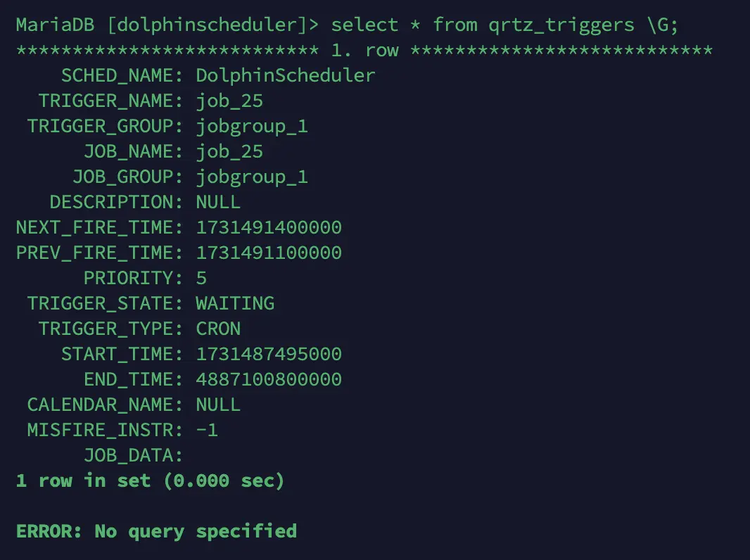The width and height of the screenshot is (750, 560).
Task: Click the PREV_FIRE_TIME value 1731491100000
Action: pos(268,253)
